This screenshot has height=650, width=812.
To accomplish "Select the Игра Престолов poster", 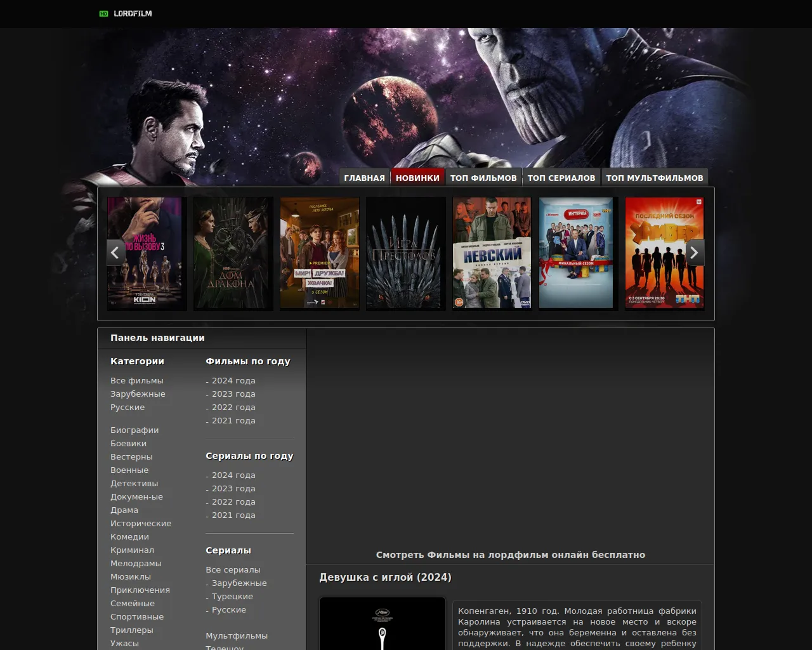I will (405, 253).
